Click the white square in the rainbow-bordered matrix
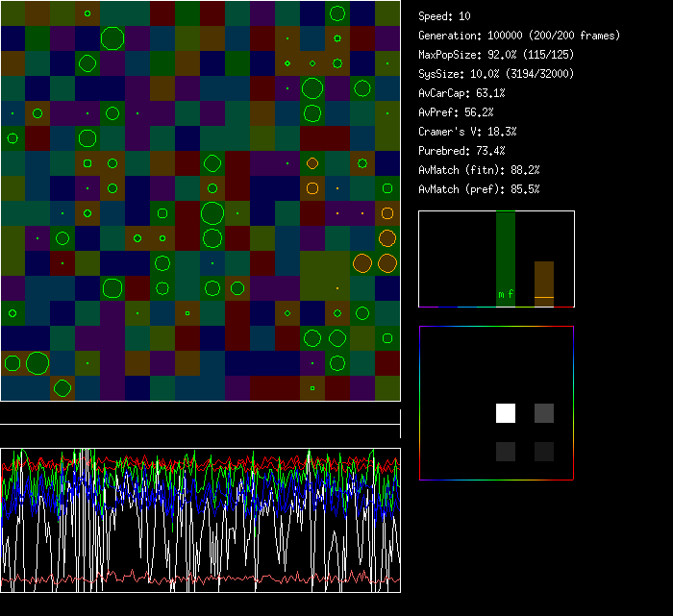 click(506, 413)
